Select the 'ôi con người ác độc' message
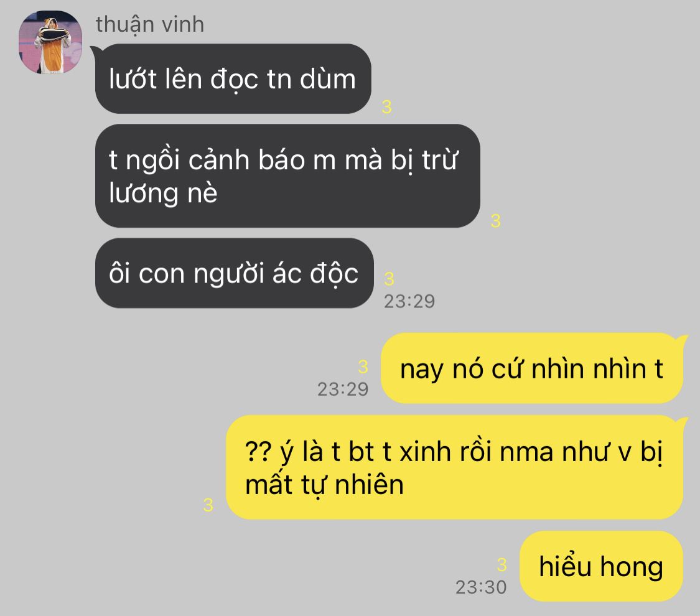 coord(235,273)
